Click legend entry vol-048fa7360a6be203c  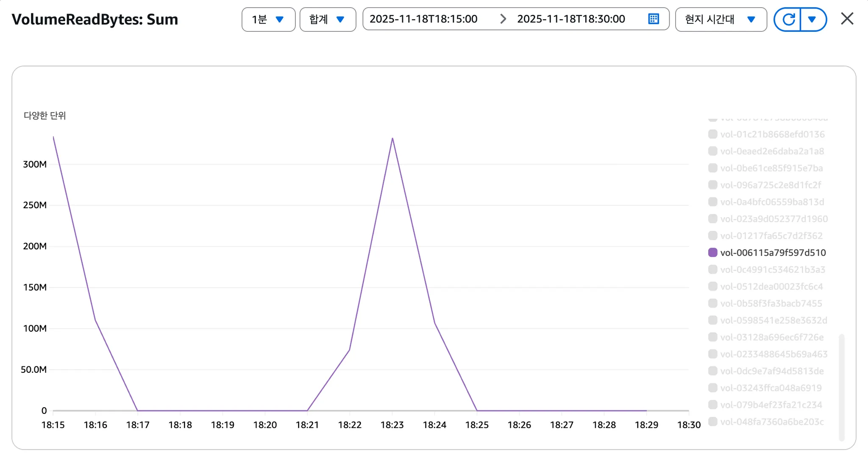[x=771, y=422]
